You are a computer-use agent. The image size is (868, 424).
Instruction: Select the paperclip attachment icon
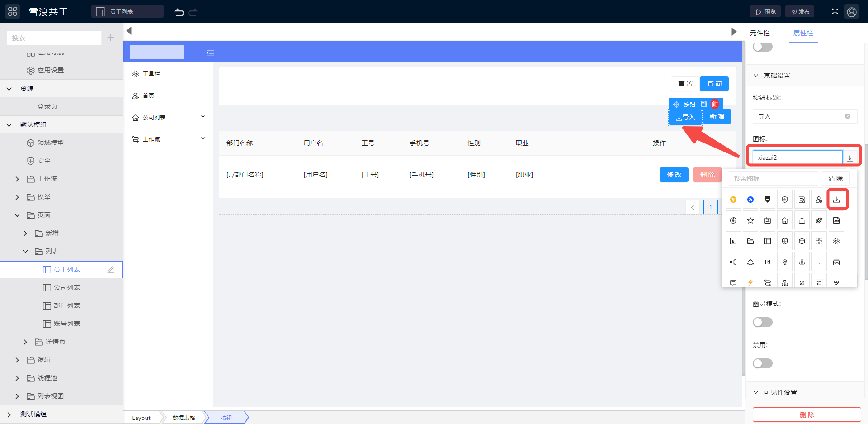click(819, 220)
